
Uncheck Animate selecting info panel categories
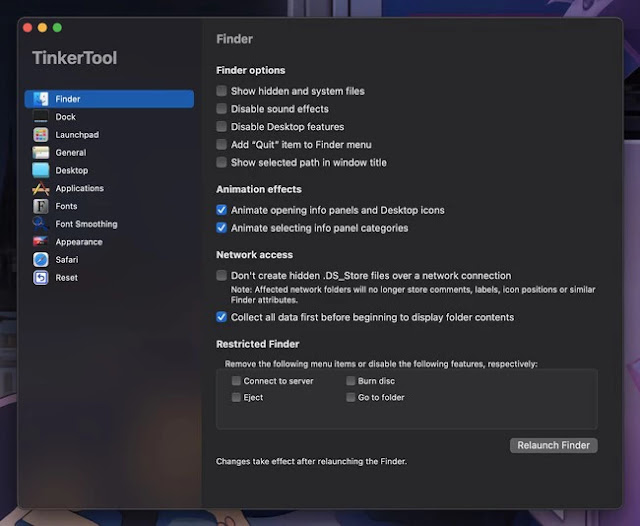click(221, 228)
